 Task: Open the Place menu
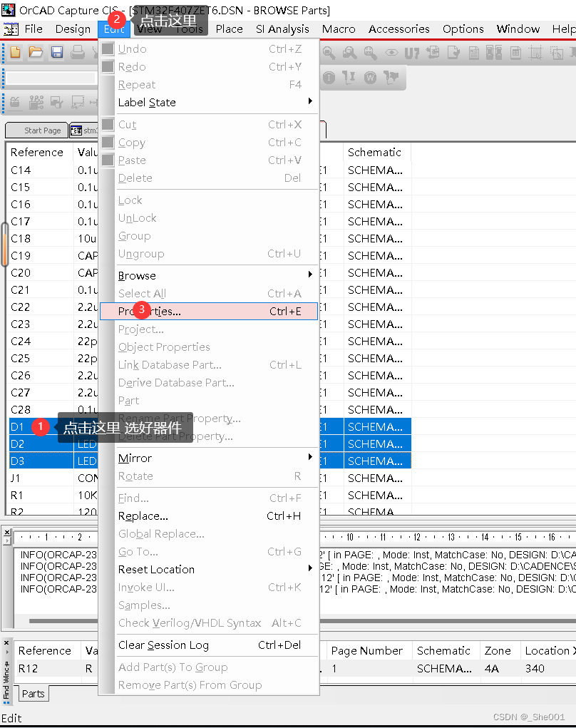(230, 29)
